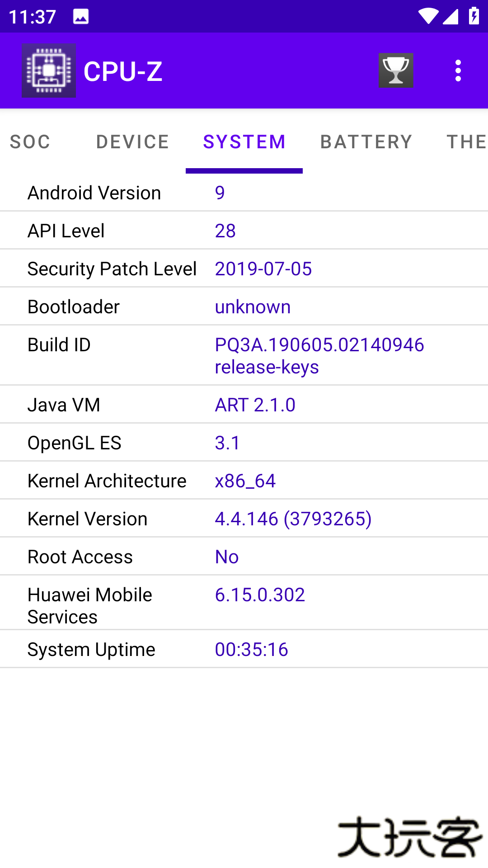
Task: Go to the partially visible THERMAL tab
Action: point(467,142)
